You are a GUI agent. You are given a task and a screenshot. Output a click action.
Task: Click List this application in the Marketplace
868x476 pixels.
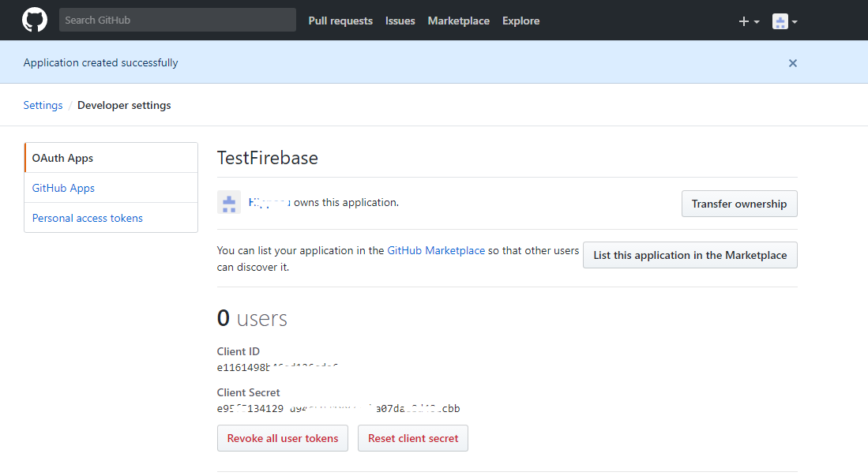tap(690, 255)
